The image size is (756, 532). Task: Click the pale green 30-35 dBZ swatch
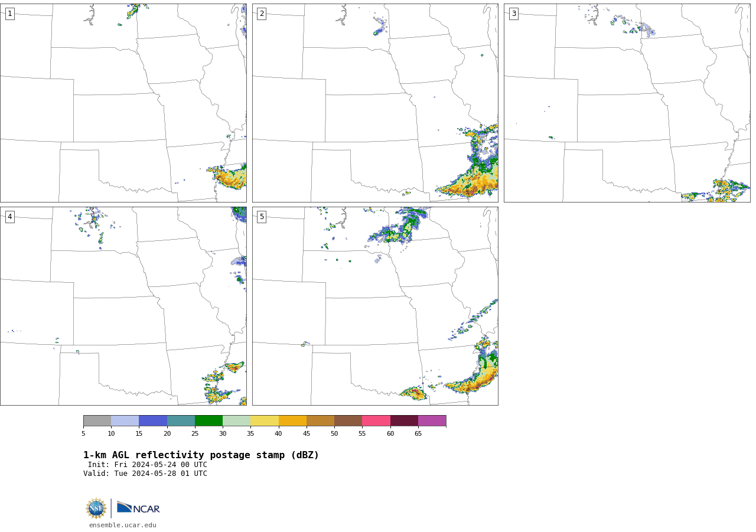pos(236,421)
